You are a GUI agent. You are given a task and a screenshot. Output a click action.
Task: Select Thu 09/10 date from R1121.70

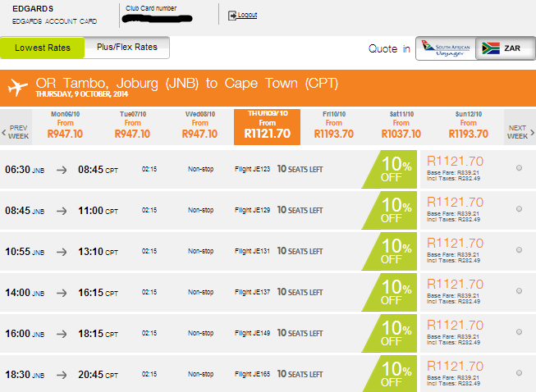point(267,127)
